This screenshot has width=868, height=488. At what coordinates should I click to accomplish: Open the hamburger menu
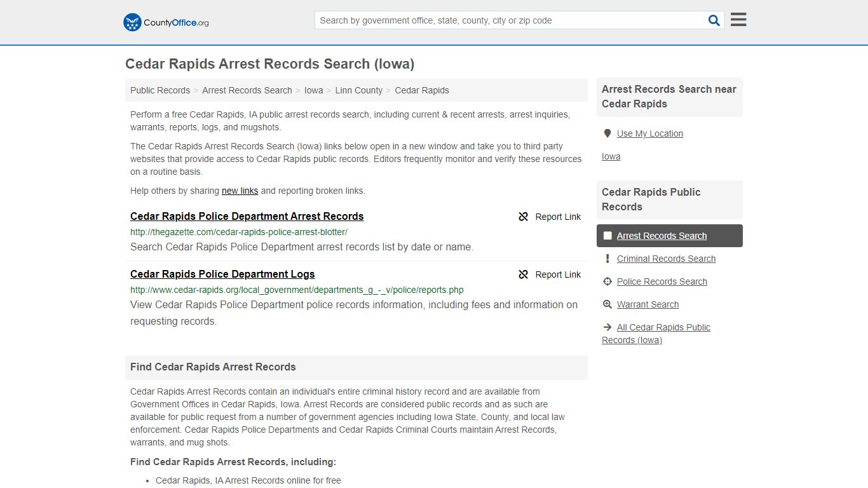point(738,20)
